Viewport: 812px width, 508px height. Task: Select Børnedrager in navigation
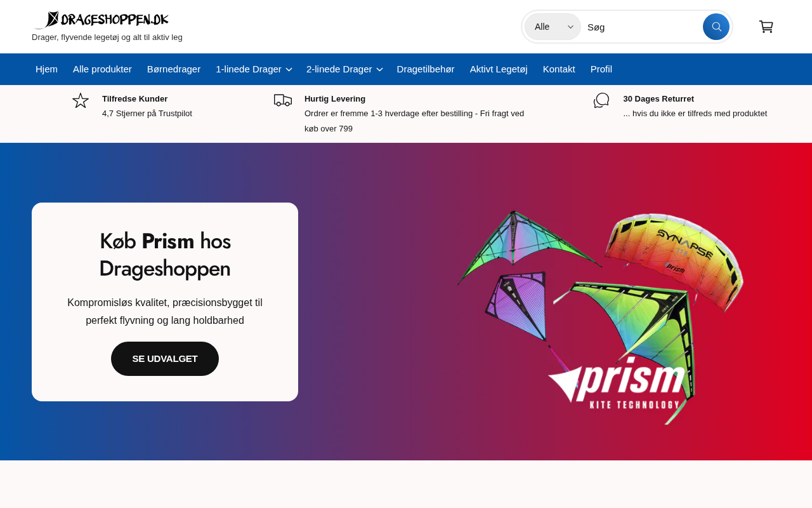[174, 69]
